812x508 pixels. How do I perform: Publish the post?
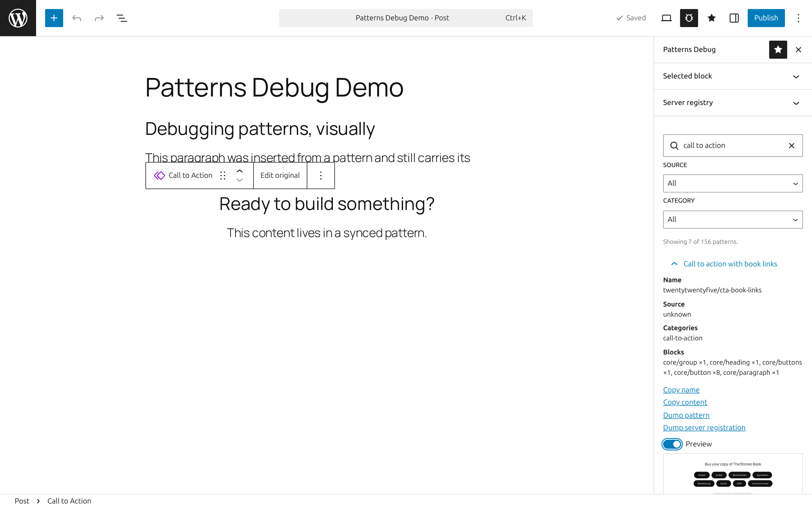766,18
